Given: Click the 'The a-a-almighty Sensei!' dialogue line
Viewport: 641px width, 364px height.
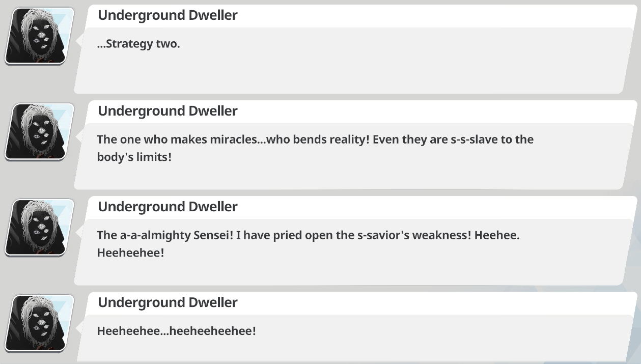Looking at the screenshot, I should tap(308, 235).
